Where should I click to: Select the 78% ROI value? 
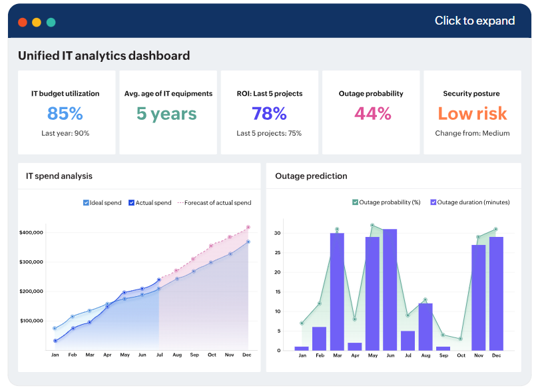[x=269, y=113]
